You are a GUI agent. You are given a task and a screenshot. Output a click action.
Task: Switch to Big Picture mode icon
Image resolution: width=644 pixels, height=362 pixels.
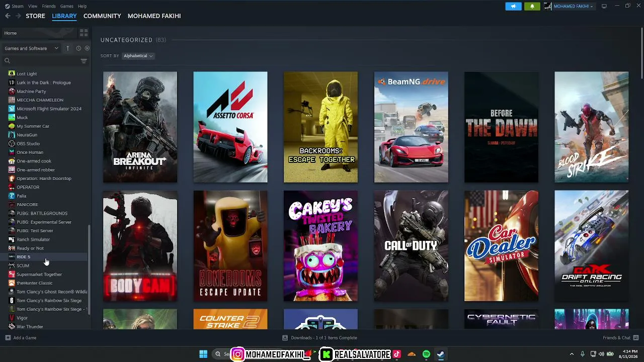point(604,6)
